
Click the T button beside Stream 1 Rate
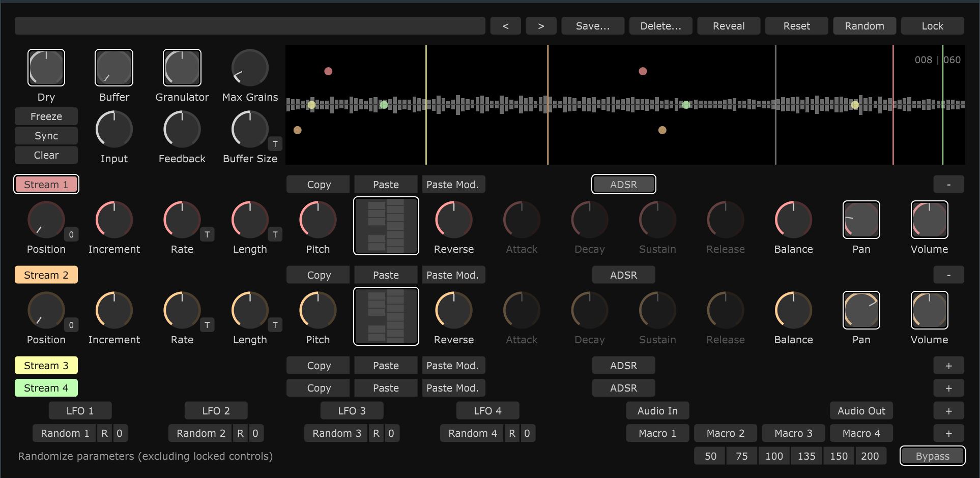[207, 234]
